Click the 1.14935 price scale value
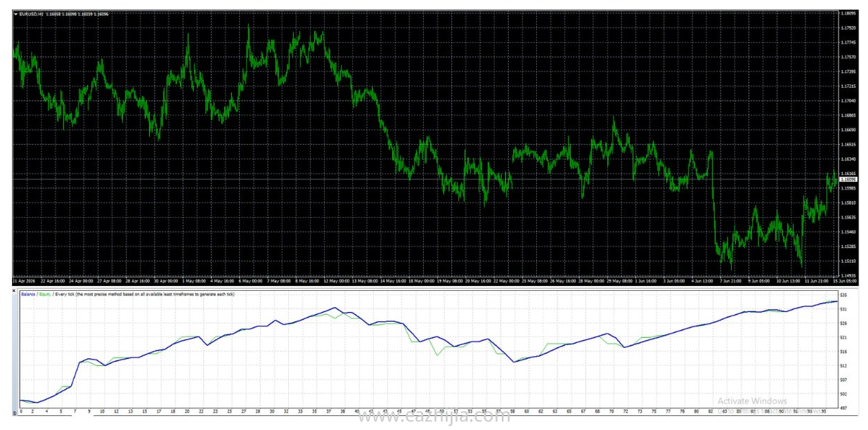 [x=848, y=275]
